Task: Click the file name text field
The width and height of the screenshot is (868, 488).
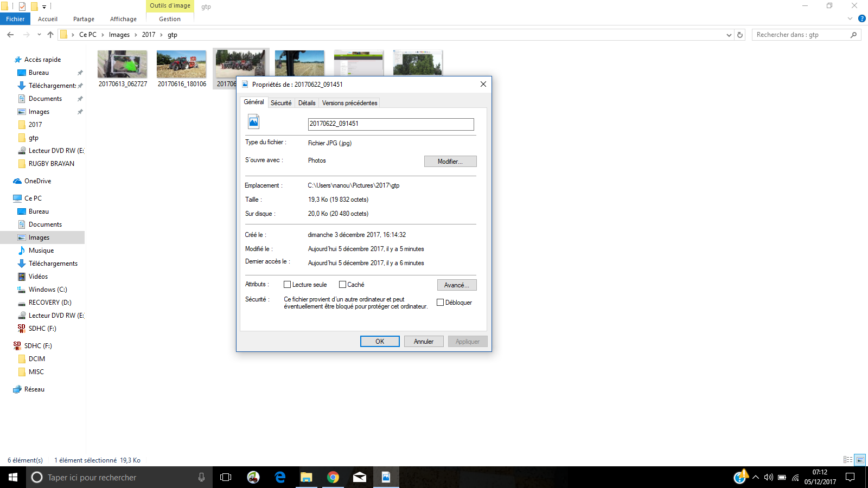Action: click(x=391, y=124)
